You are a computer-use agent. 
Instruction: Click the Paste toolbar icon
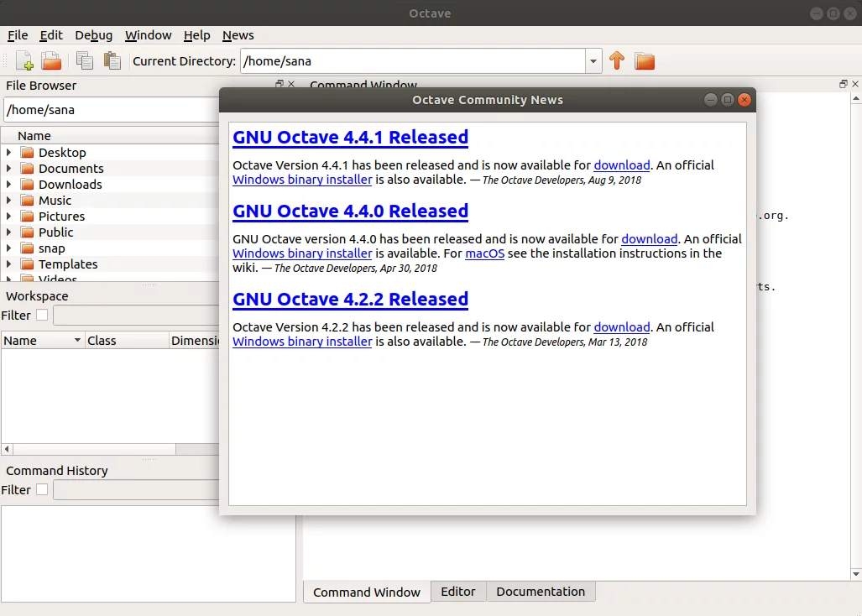(x=112, y=60)
